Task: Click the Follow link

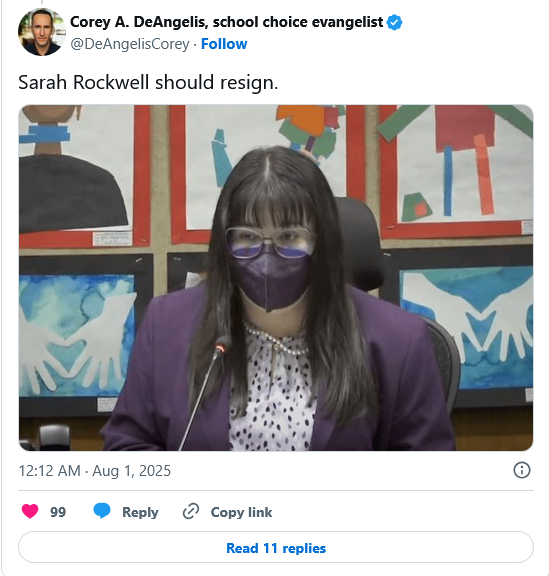Action: pyautogui.click(x=224, y=44)
